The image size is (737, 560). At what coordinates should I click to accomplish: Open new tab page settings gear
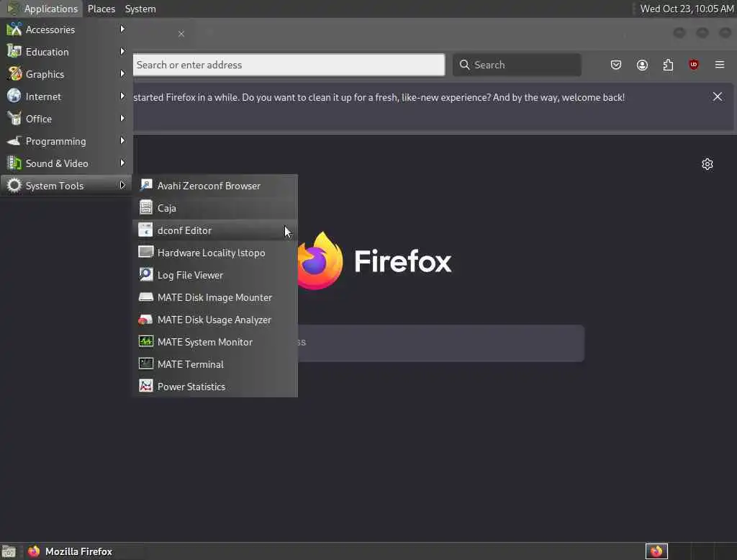pos(707,164)
